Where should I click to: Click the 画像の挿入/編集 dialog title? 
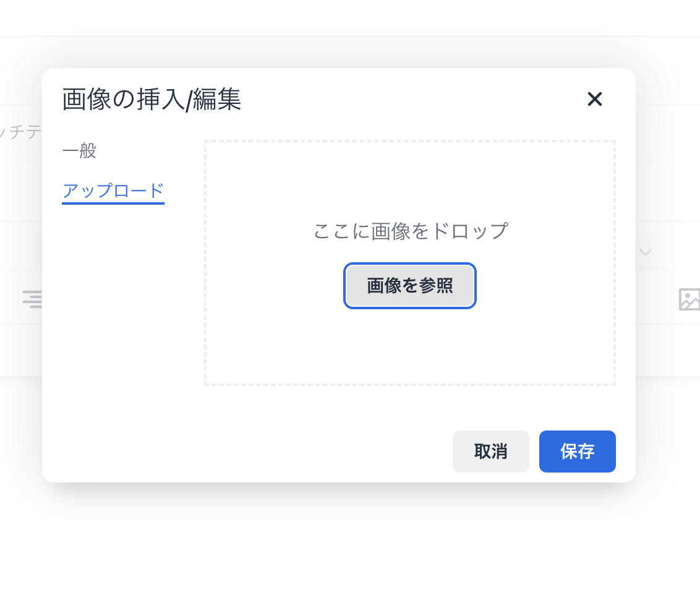pyautogui.click(x=152, y=100)
